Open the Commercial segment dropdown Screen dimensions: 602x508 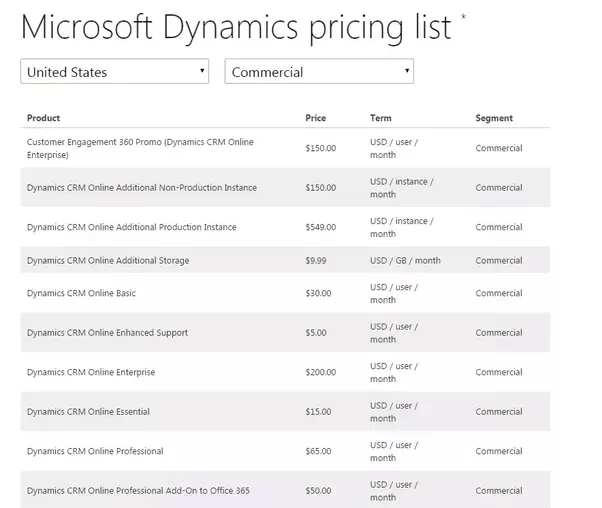[x=319, y=72]
